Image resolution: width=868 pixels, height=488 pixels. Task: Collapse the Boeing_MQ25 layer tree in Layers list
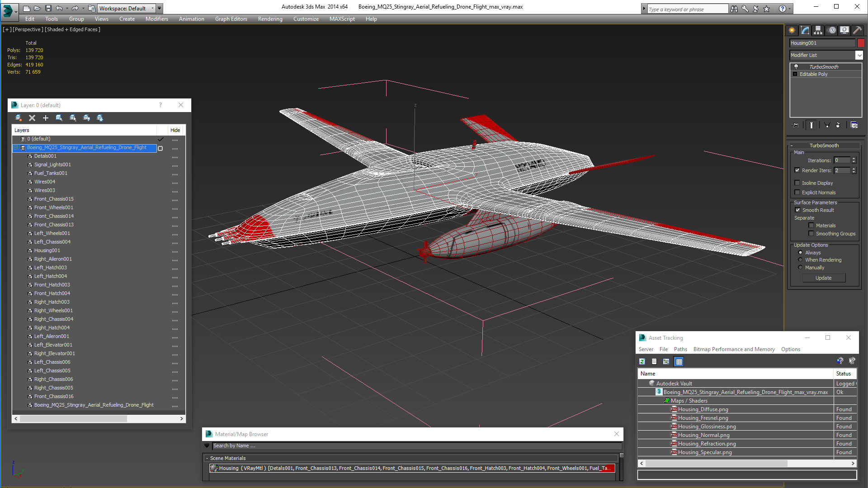click(x=16, y=148)
